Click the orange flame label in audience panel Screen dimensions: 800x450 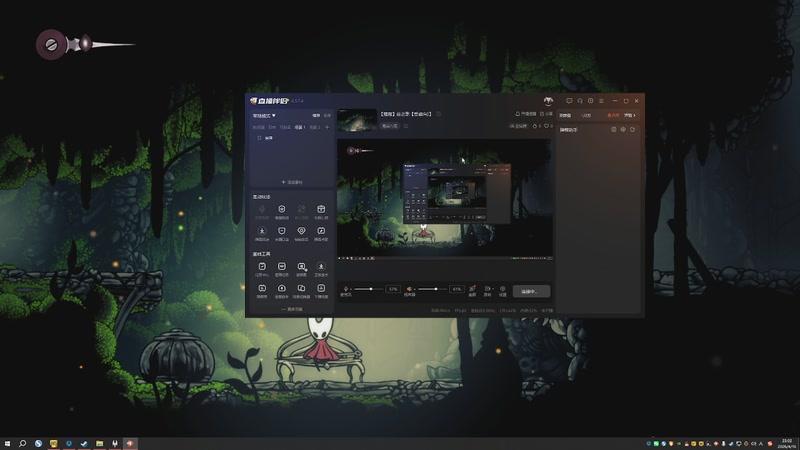[613, 116]
